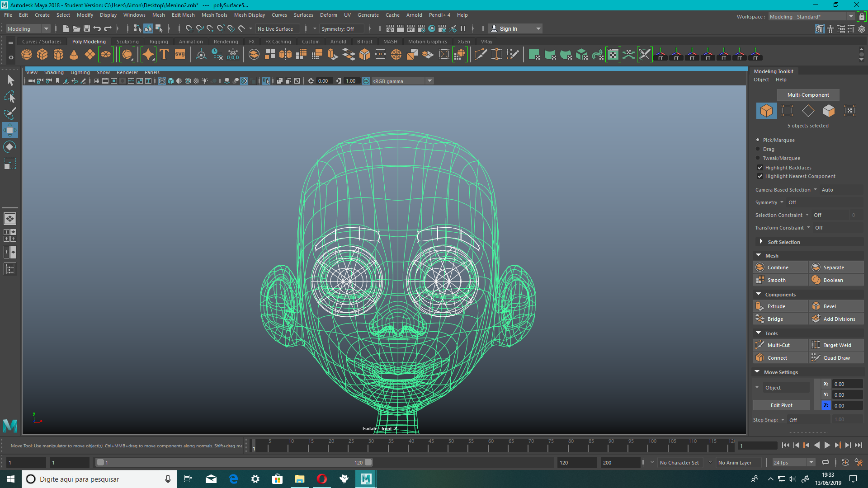Select the Drag selection radio button
This screenshot has width=868, height=488.
[758, 149]
